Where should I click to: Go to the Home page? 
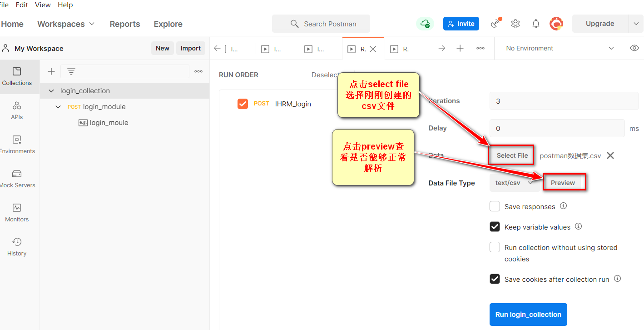click(x=12, y=24)
